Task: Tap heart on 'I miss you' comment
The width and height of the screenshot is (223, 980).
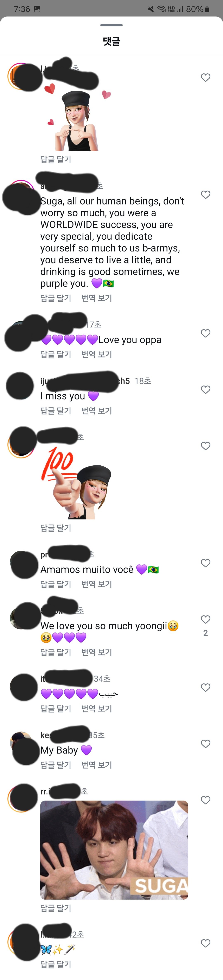Action: (x=205, y=390)
